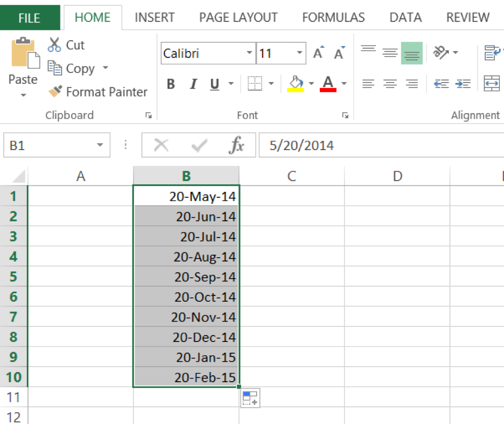Toggle Underline formatting

coord(214,84)
